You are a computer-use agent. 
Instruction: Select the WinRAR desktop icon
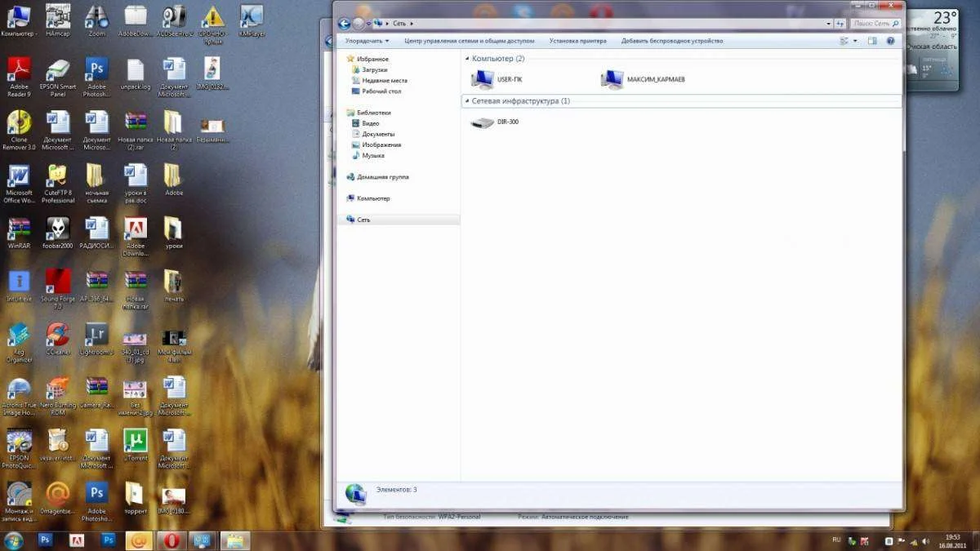point(19,233)
